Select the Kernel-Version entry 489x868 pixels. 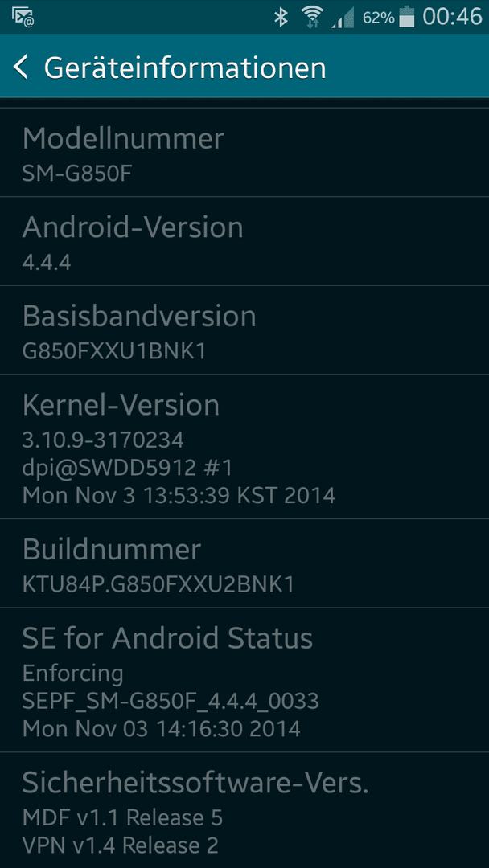[244, 447]
